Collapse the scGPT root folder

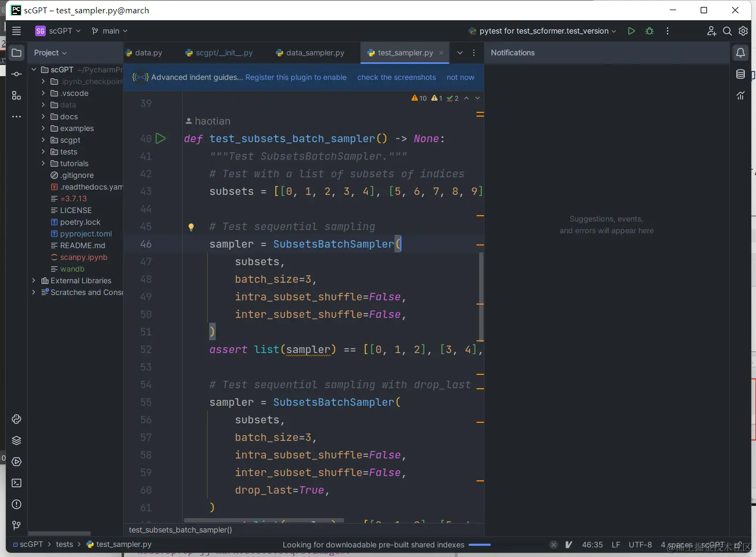coord(34,70)
